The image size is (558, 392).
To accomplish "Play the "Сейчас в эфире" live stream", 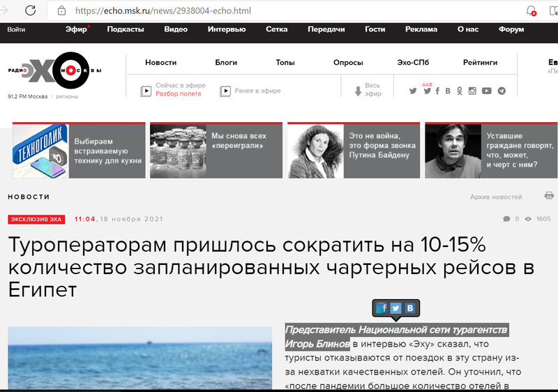I will coord(146,91).
